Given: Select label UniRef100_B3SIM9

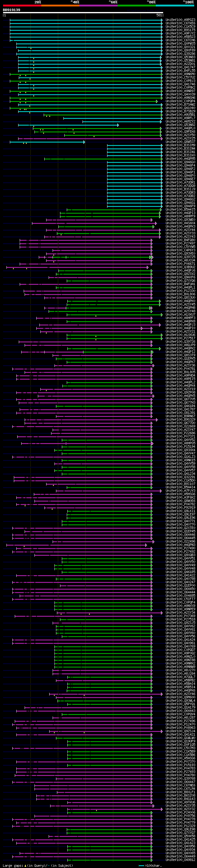Looking at the screenshot, I should [x=180, y=145].
